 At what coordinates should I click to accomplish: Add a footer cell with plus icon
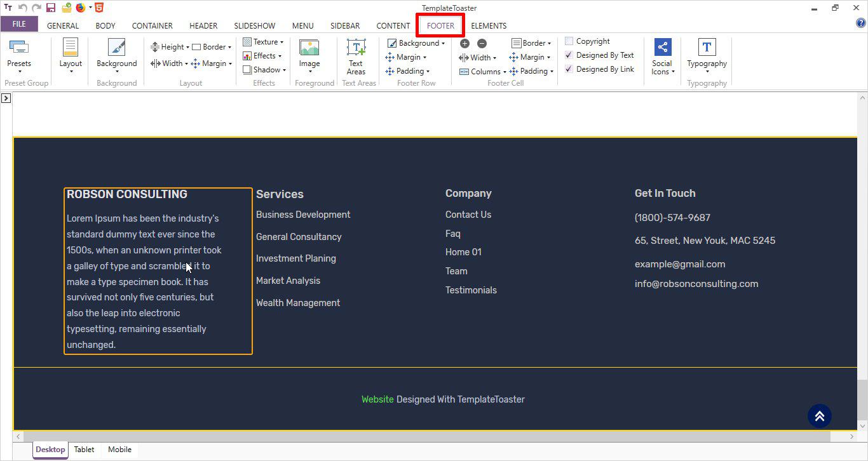tap(465, 44)
